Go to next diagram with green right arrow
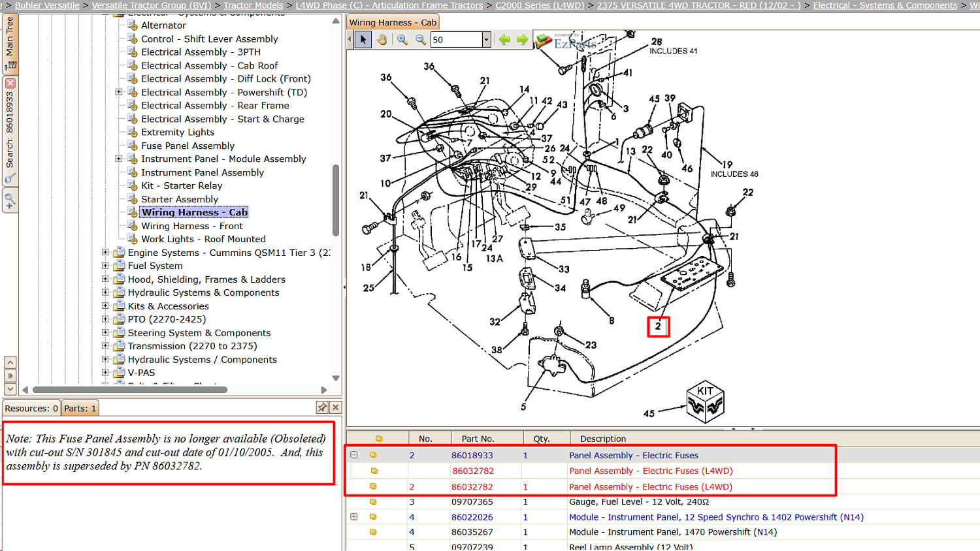The image size is (980, 551). tap(523, 40)
